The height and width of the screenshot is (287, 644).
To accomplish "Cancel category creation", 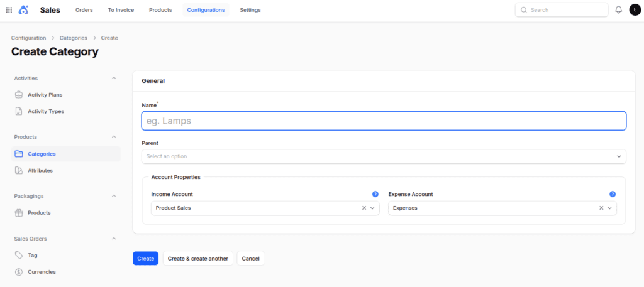I will click(x=250, y=258).
